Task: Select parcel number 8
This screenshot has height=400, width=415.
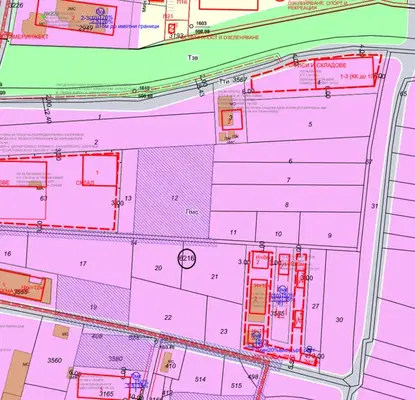Action: [287, 198]
